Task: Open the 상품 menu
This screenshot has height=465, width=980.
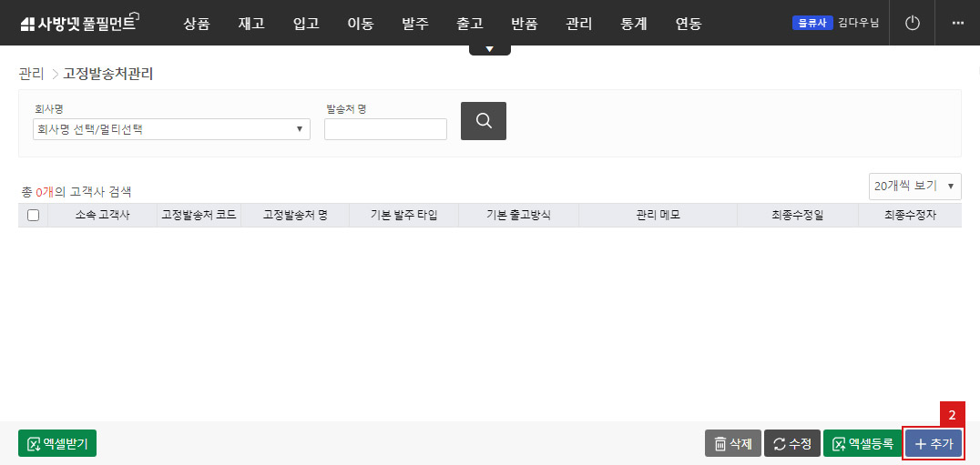Action: click(196, 24)
